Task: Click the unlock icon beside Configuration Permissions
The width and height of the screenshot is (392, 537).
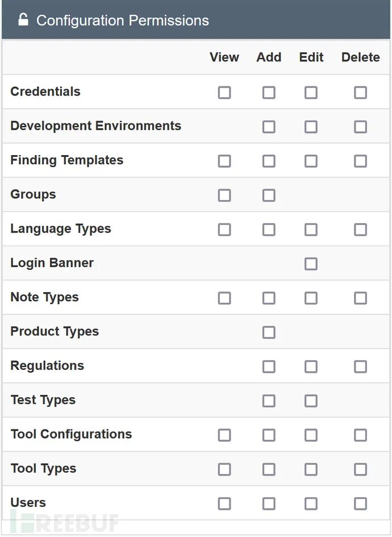Action: tap(23, 20)
